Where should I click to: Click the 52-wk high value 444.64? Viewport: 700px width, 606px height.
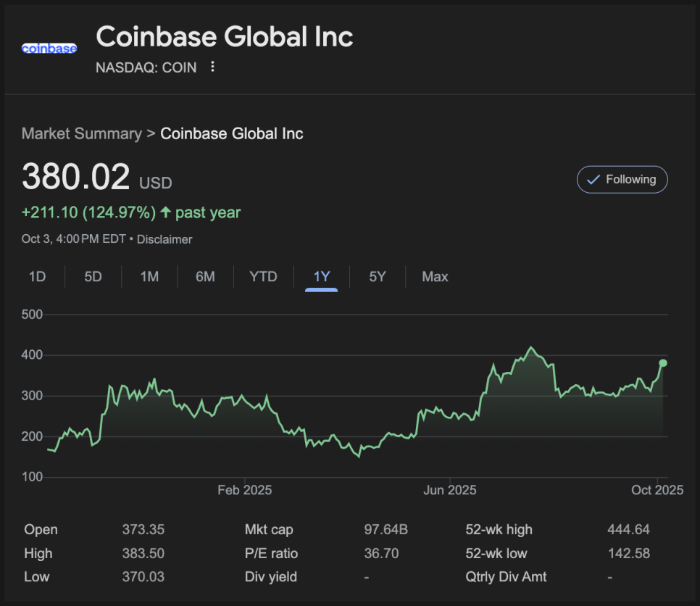coord(628,529)
